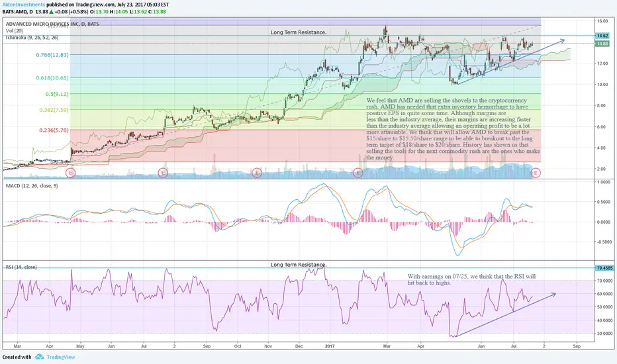Viewport: 617px width, 364px height.
Task: Click the 16.00 price axis label
Action: point(602,21)
